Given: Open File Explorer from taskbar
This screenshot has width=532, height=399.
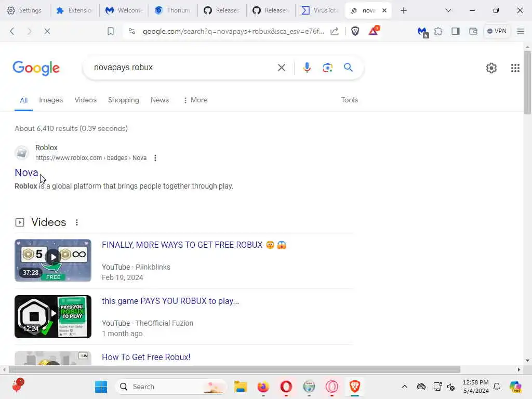Looking at the screenshot, I should [241, 387].
